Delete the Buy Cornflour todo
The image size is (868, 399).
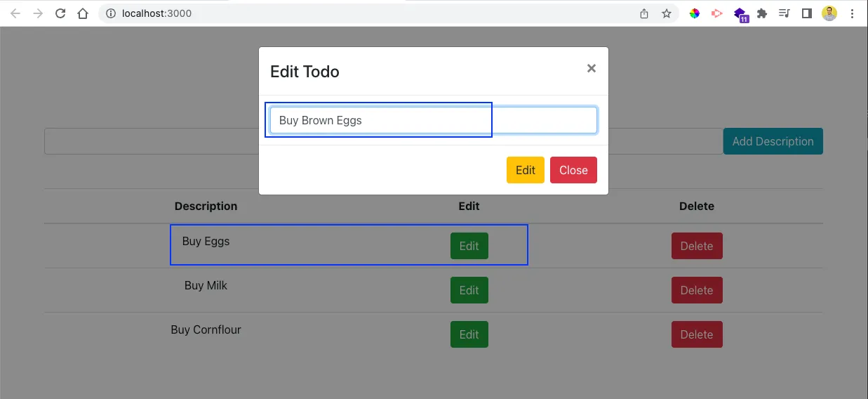(x=697, y=334)
